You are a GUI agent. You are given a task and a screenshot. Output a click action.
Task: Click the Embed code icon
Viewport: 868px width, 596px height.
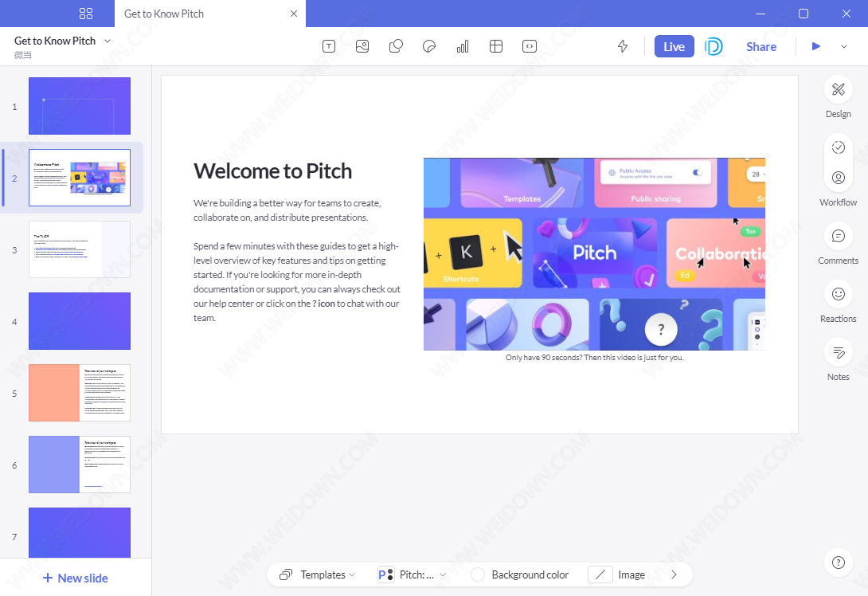[530, 46]
